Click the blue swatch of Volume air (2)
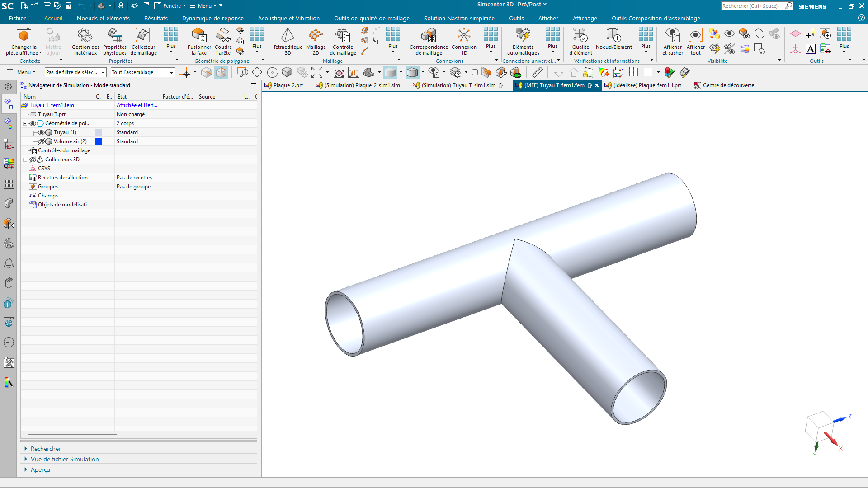The width and height of the screenshot is (868, 488). click(99, 141)
